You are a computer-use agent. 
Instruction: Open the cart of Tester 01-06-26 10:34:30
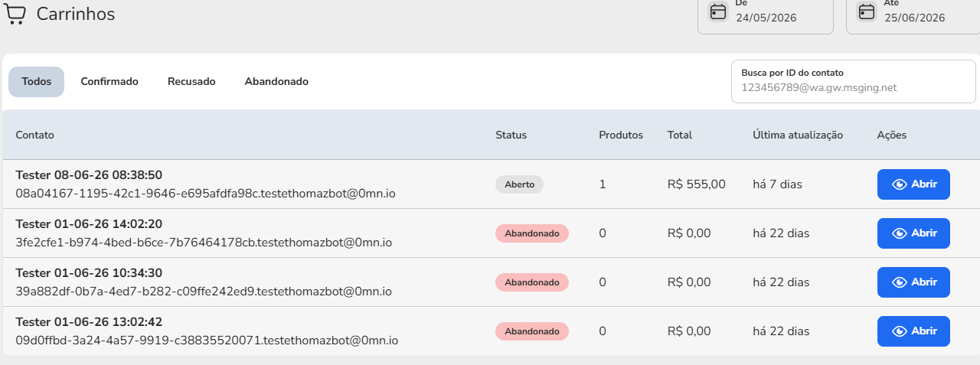913,282
